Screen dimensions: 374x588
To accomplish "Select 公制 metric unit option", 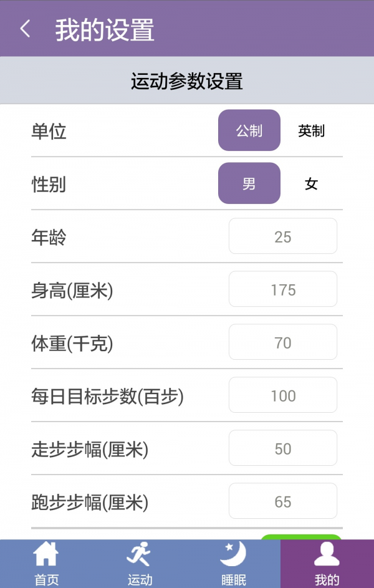I will (x=249, y=130).
